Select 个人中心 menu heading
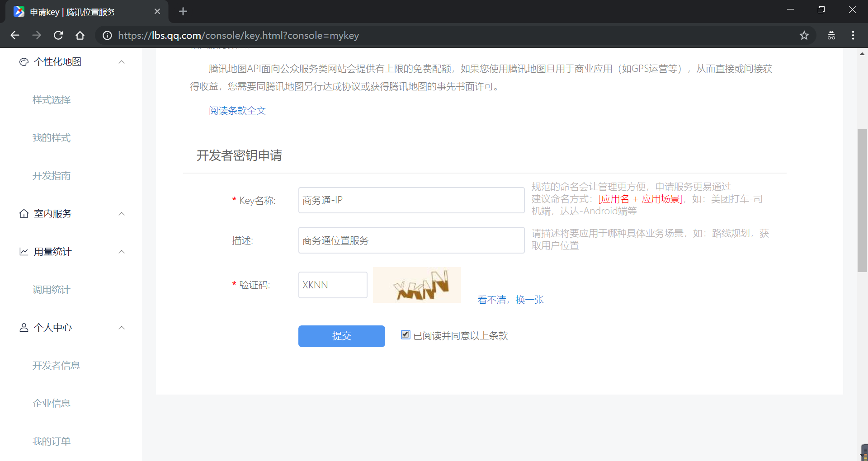Screen dimensions: 868x461 coord(53,327)
